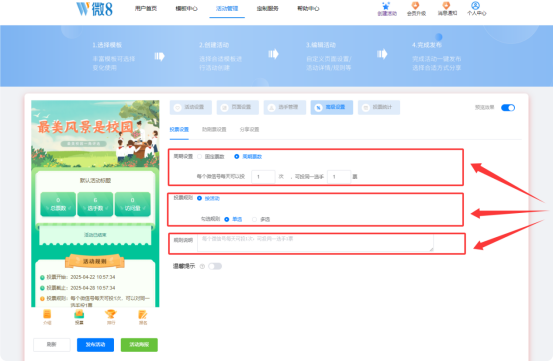
Task: Open 帮助中心 in top navigation
Action: tap(308, 8)
